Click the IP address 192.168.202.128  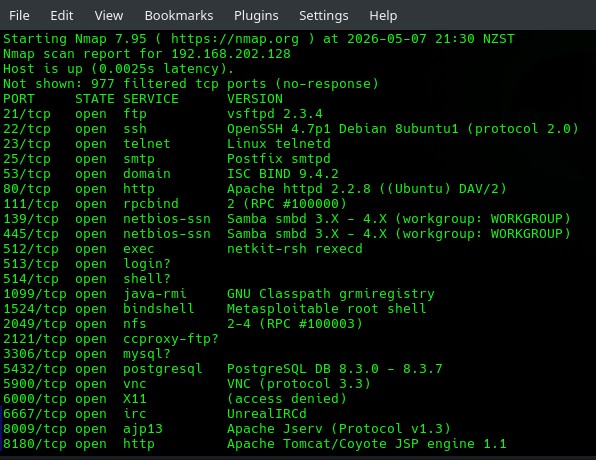click(x=231, y=54)
